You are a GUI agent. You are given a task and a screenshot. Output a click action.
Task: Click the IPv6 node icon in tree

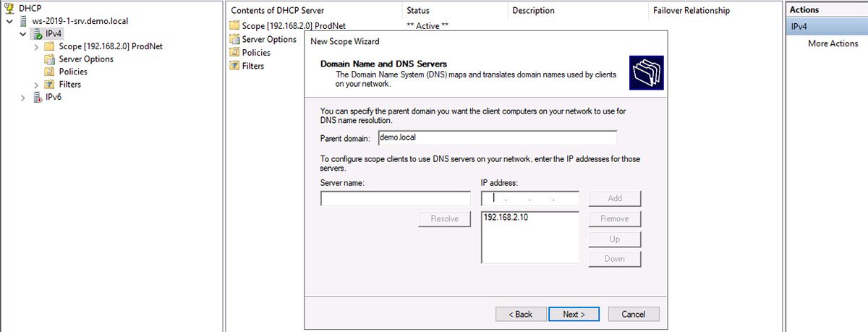point(37,97)
